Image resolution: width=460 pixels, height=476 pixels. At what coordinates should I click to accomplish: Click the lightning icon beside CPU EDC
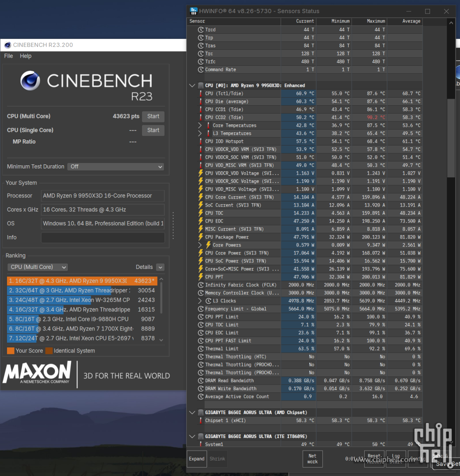pyautogui.click(x=200, y=221)
